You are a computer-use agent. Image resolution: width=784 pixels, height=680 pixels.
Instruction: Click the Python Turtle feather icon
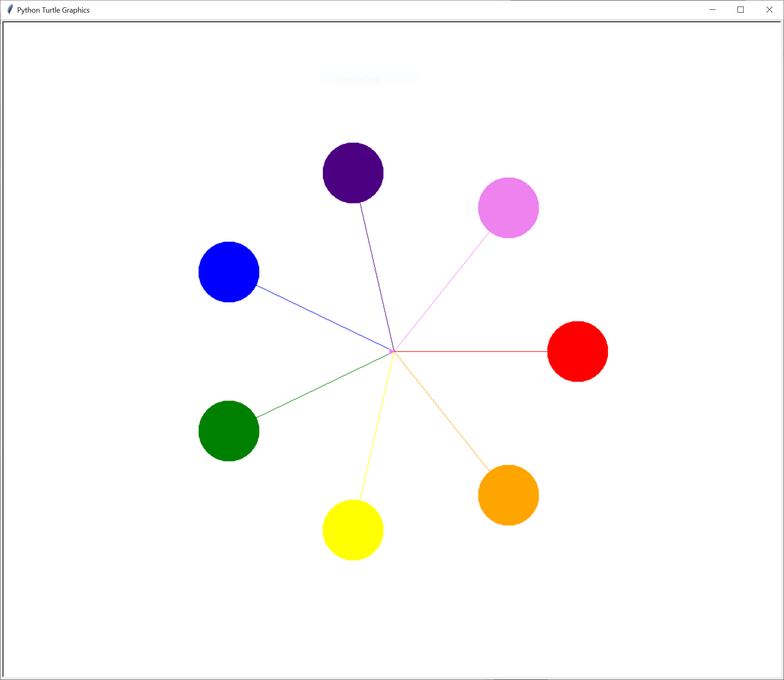[10, 9]
